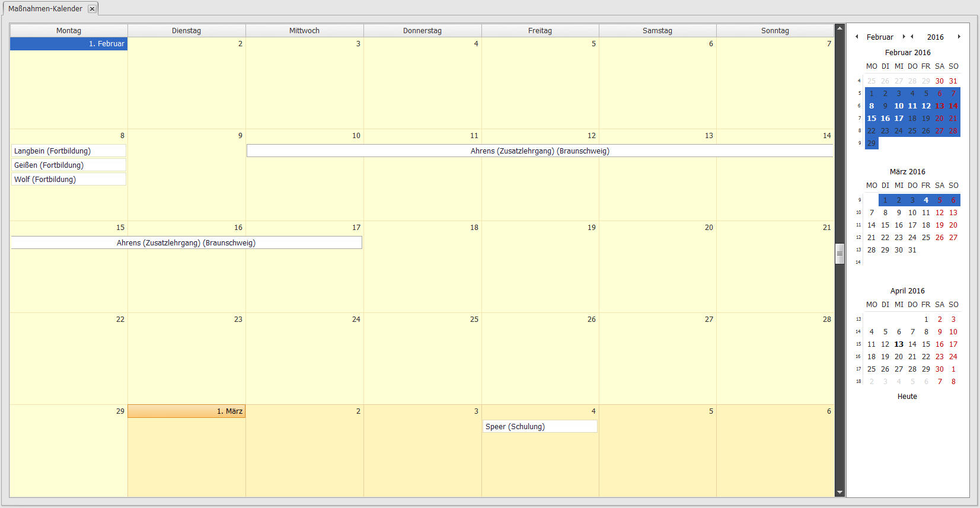
Task: Pick 30 in the April 2016 mini calendar
Action: (940, 369)
